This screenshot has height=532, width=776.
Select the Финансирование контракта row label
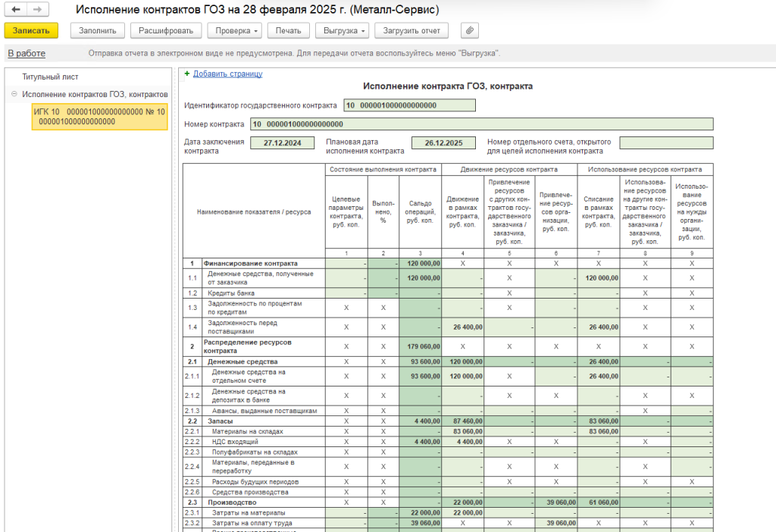point(250,263)
